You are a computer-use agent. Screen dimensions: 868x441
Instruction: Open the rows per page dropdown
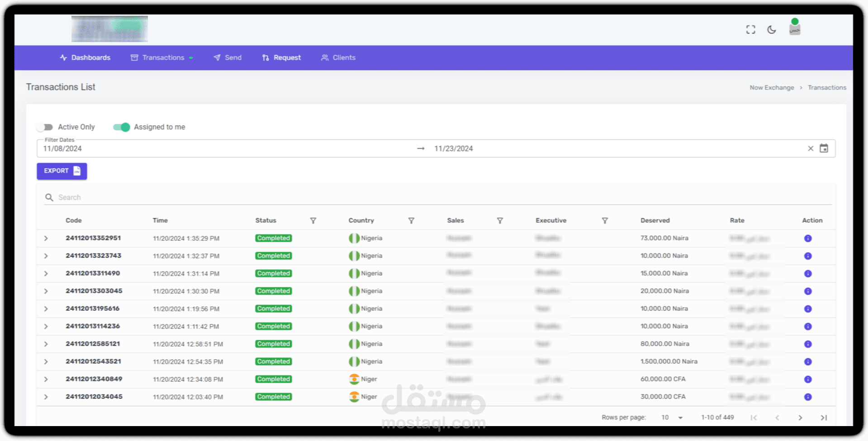click(672, 418)
